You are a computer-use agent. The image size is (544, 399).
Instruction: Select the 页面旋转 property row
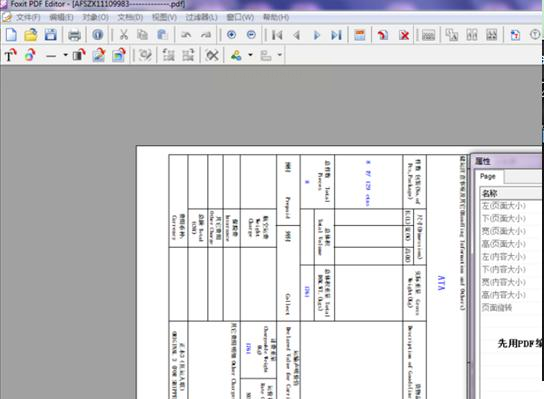[511, 308]
